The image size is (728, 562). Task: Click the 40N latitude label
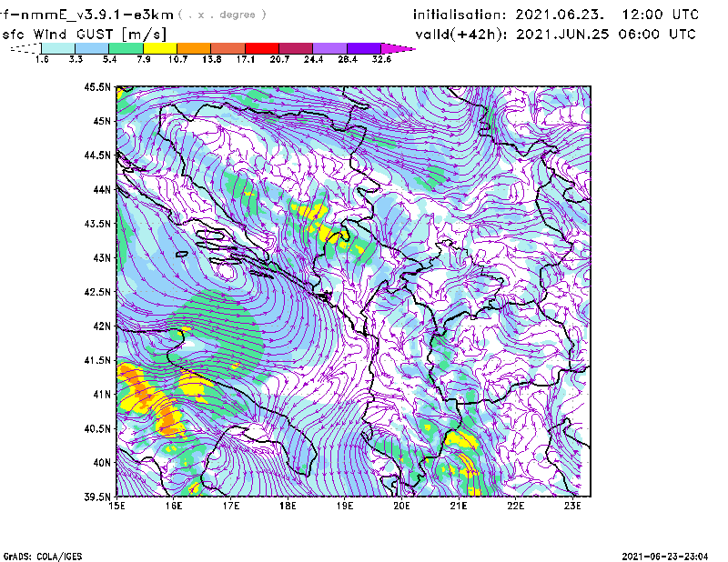pyautogui.click(x=102, y=463)
